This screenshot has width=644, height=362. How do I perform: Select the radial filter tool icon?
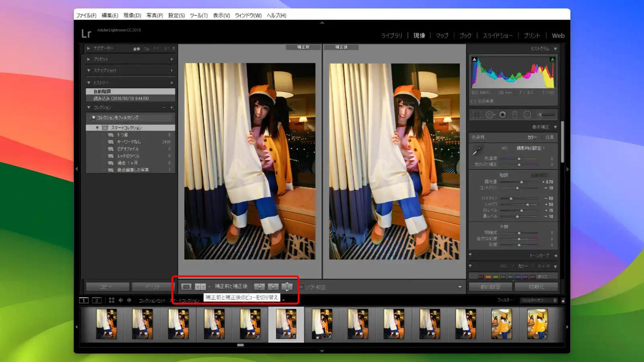[x=528, y=115]
